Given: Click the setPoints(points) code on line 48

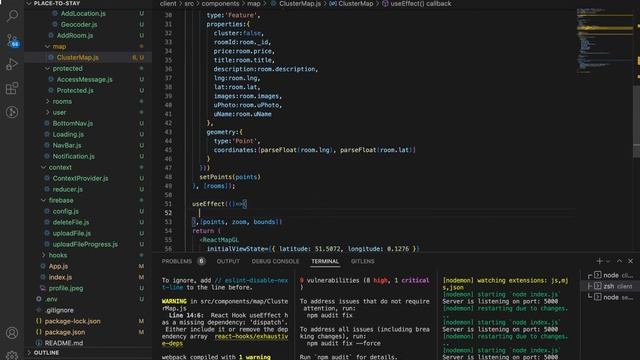Looking at the screenshot, I should point(230,177).
